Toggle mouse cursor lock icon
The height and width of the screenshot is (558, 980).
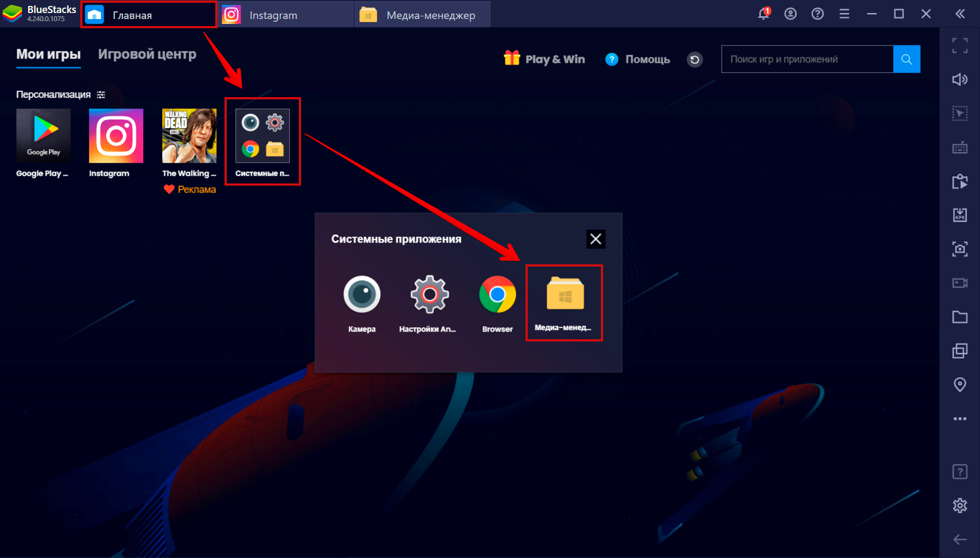(960, 113)
